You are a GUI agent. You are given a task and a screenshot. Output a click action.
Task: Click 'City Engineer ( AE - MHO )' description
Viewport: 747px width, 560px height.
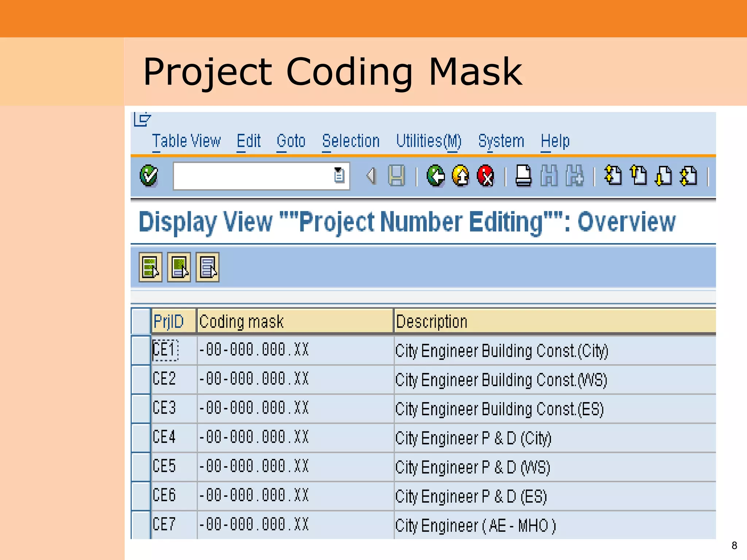tap(476, 526)
